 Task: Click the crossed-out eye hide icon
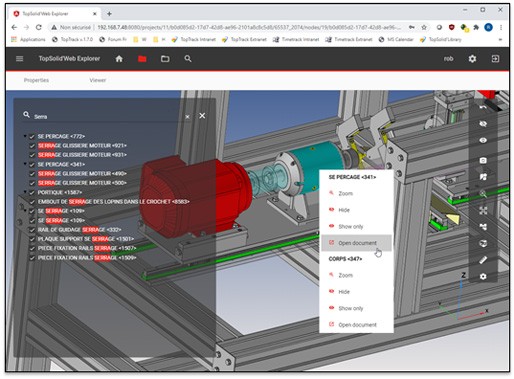[483, 124]
